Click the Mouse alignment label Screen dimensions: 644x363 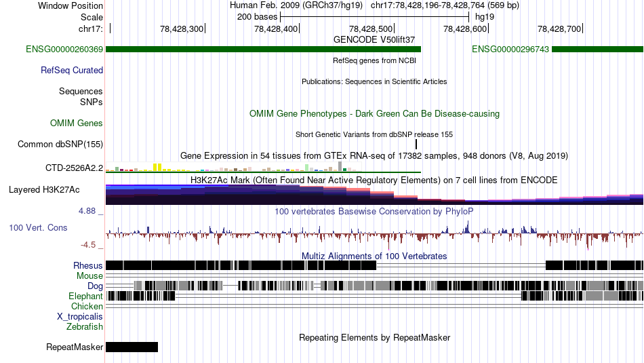pos(89,276)
